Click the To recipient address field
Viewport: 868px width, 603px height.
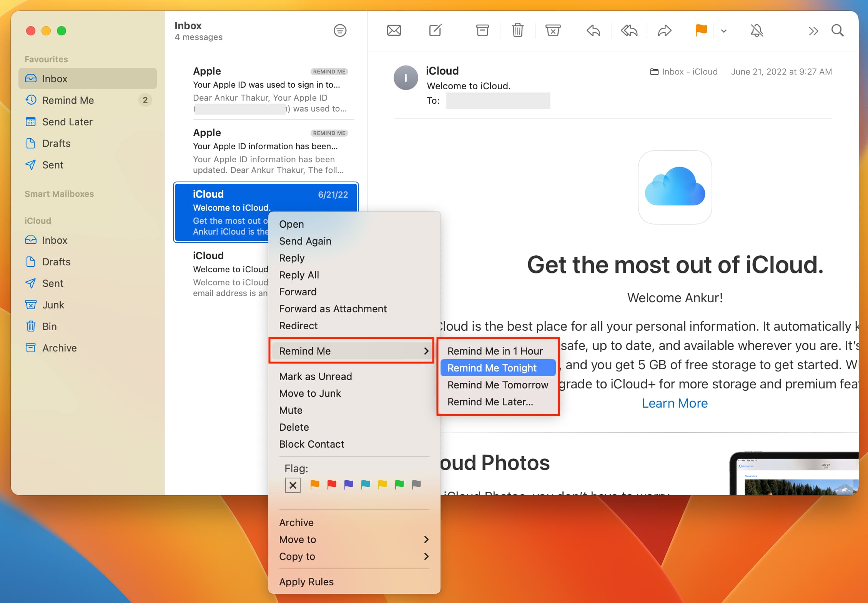[x=498, y=101]
